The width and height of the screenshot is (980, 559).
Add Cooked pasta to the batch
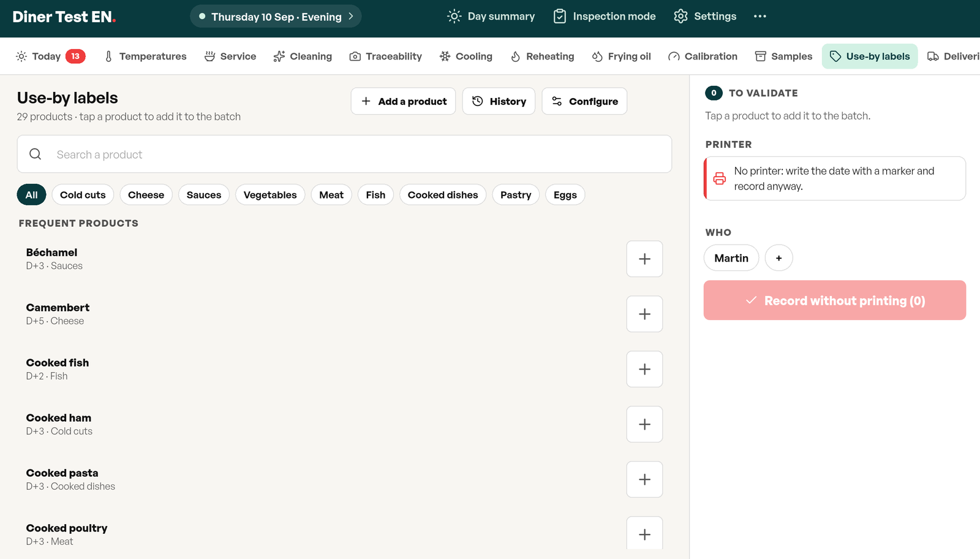tap(644, 479)
